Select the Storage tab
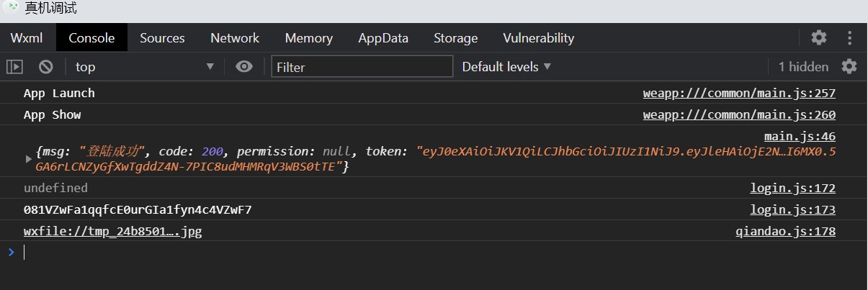The image size is (868, 290). [455, 38]
